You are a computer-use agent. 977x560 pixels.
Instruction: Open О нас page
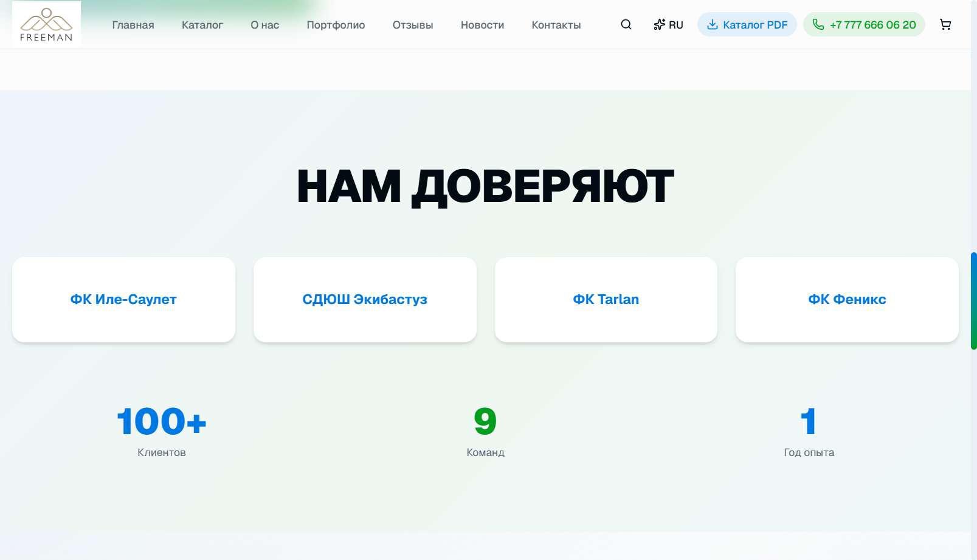pos(265,25)
